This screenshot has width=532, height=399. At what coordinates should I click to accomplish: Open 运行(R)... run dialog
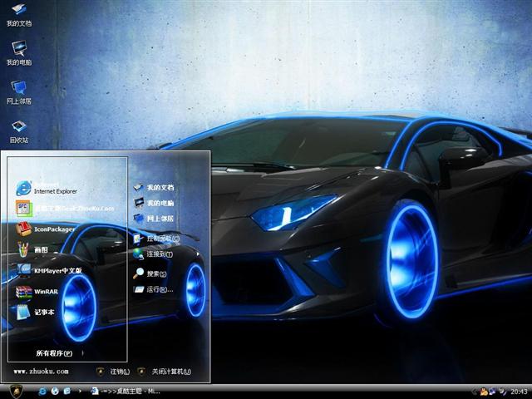tap(153, 289)
